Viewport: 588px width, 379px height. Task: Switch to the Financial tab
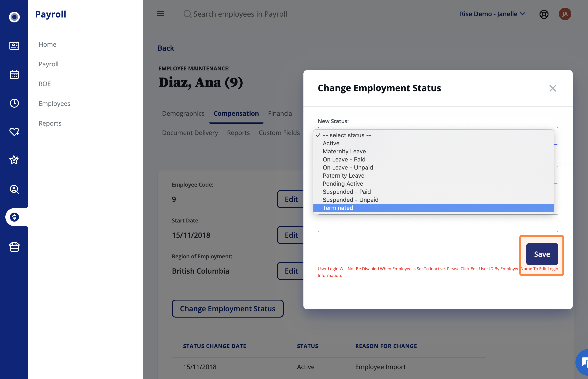(x=281, y=113)
